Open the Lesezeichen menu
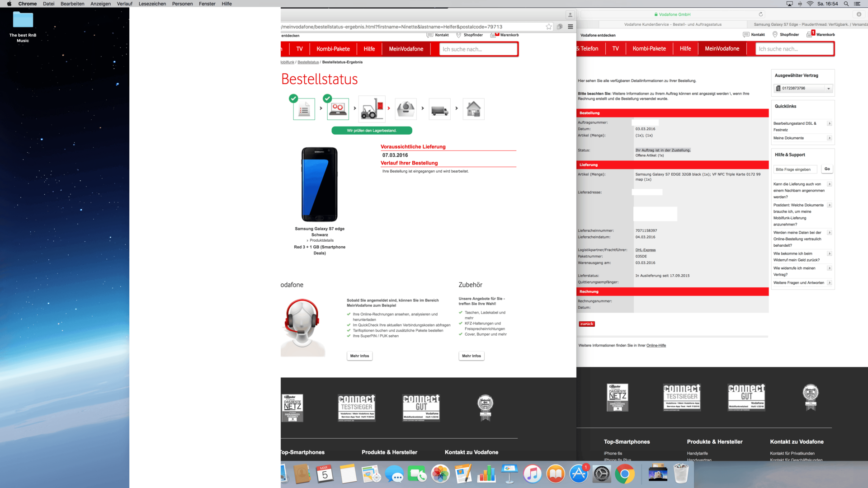868x488 pixels. 152,4
